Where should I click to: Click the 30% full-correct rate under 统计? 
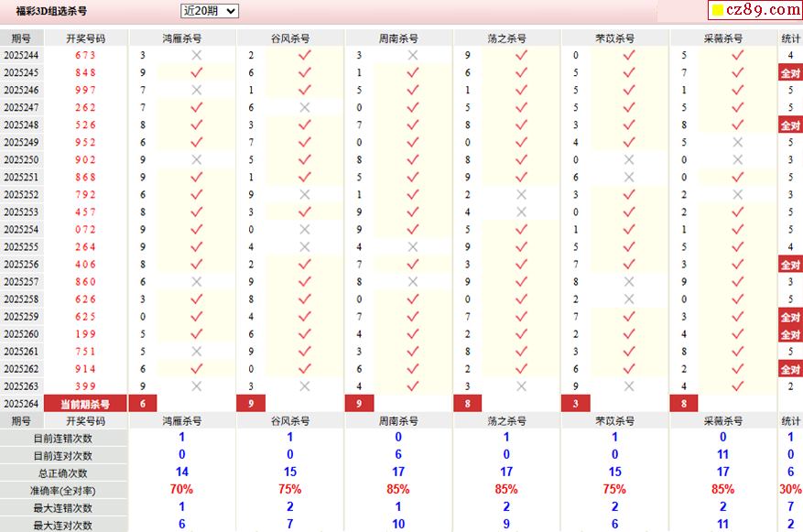click(x=790, y=489)
